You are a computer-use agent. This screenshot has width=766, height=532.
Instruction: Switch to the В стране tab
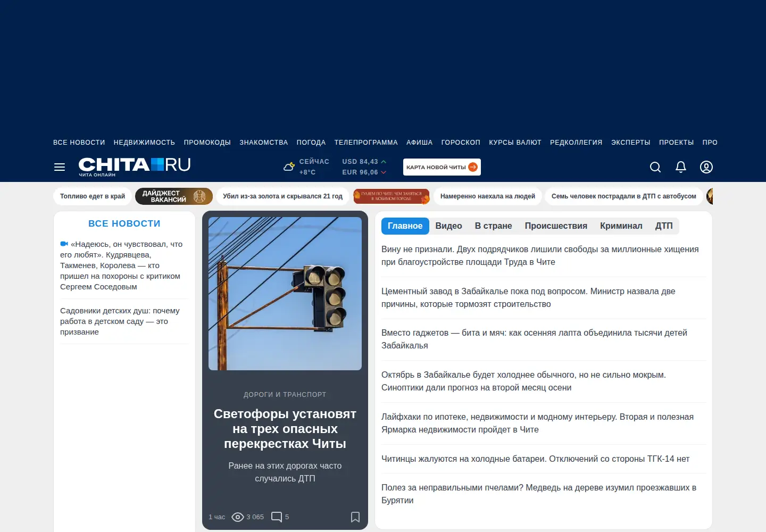(x=494, y=226)
